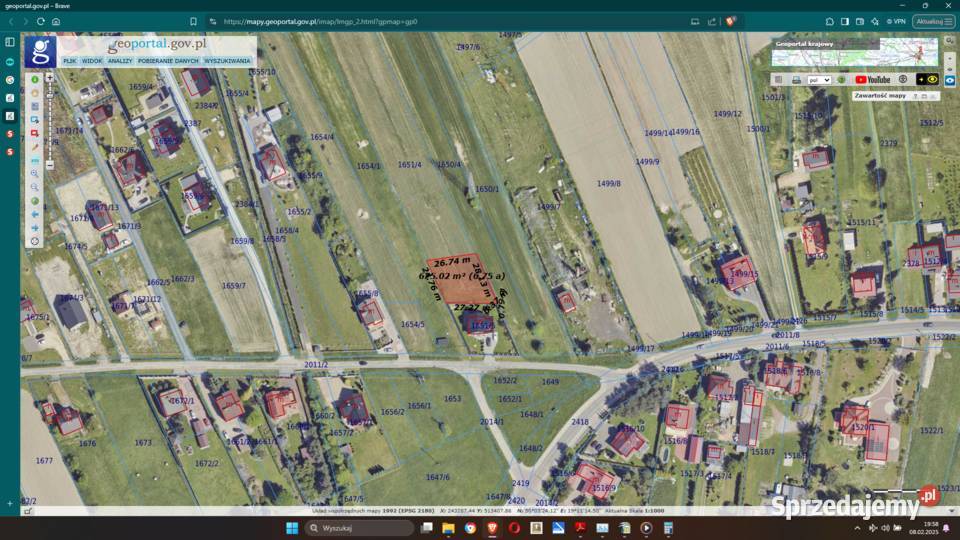Image resolution: width=960 pixels, height=540 pixels.
Task: Click the zoom-out minus button on the zoom slider
Action: coord(50,165)
